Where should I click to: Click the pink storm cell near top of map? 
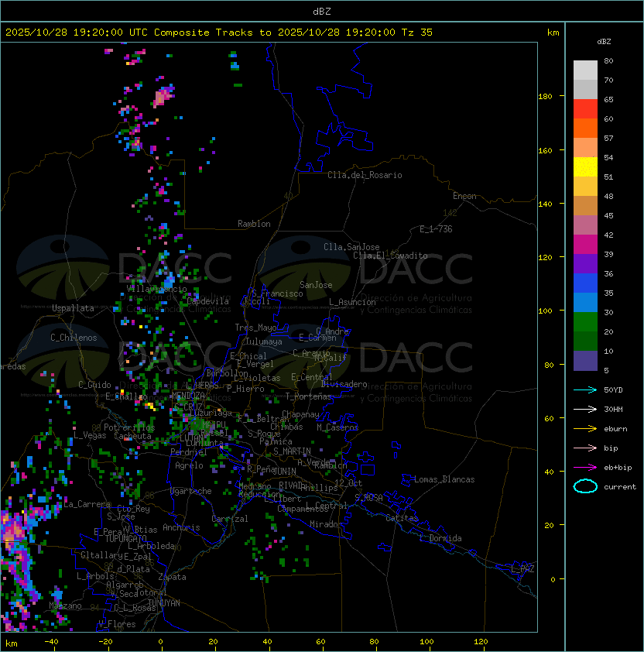163,97
